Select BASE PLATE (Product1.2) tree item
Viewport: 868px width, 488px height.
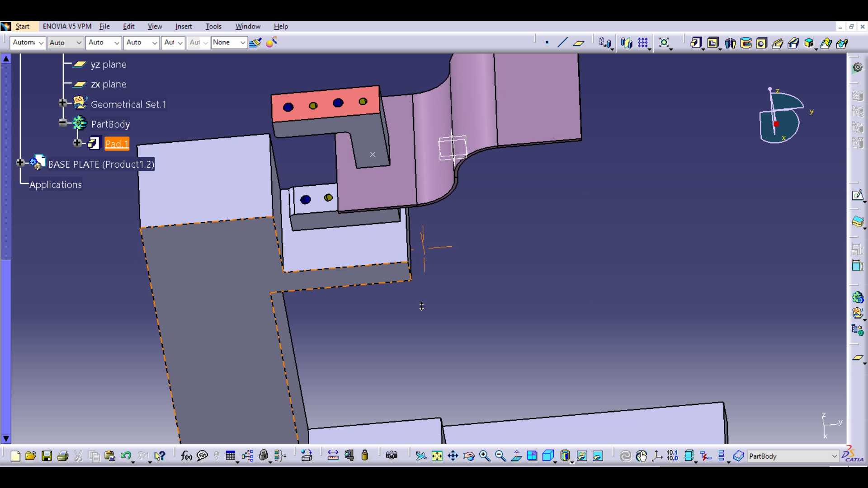point(101,164)
